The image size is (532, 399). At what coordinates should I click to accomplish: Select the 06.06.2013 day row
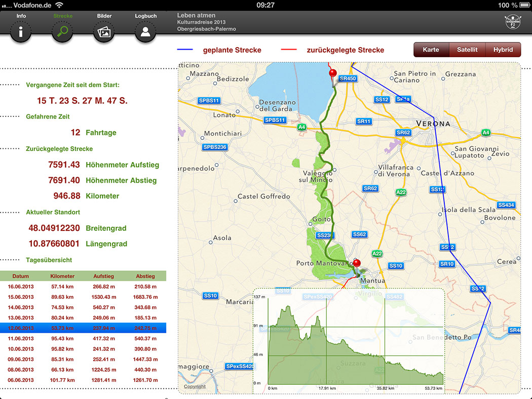[83, 380]
